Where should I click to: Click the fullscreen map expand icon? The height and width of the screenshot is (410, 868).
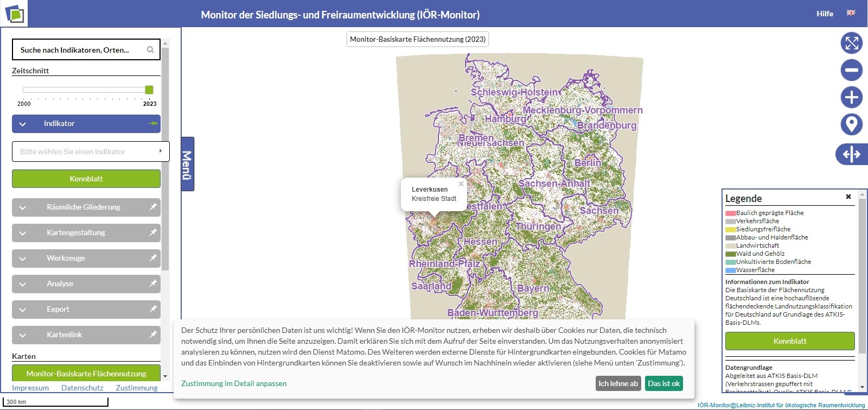[851, 43]
